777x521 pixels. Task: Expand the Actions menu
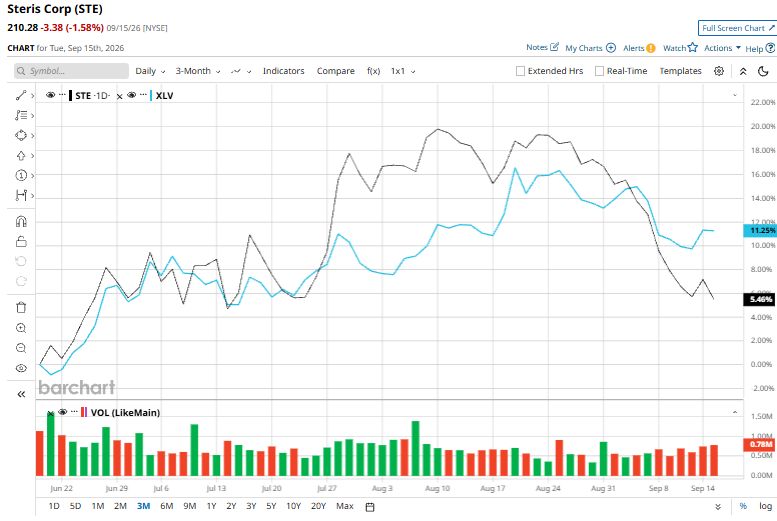[722, 48]
